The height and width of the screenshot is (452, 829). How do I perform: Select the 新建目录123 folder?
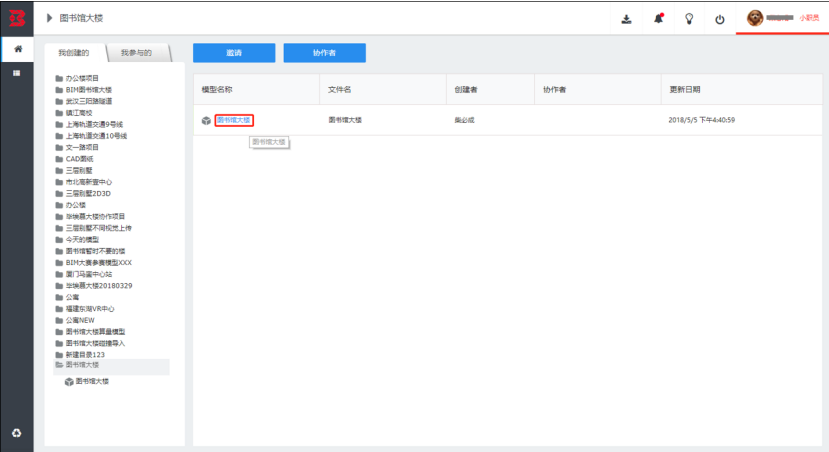tap(85, 355)
